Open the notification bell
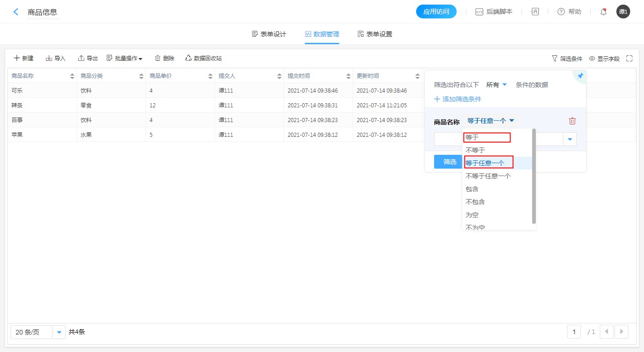The height and width of the screenshot is (352, 644). click(x=603, y=12)
